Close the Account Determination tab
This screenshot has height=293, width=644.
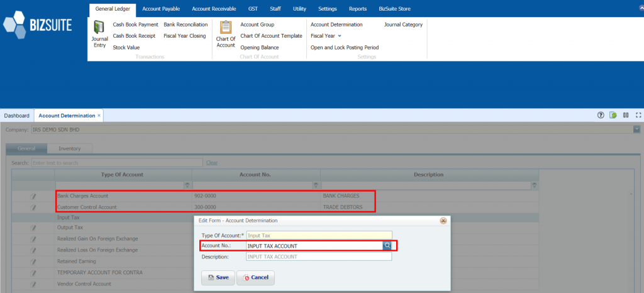coord(99,116)
